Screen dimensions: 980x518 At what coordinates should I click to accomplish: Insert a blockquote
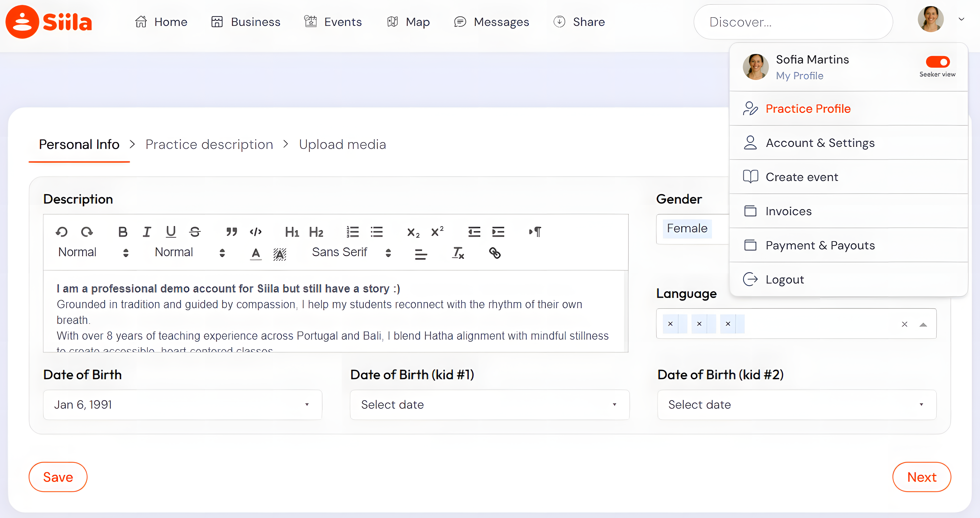tap(231, 232)
